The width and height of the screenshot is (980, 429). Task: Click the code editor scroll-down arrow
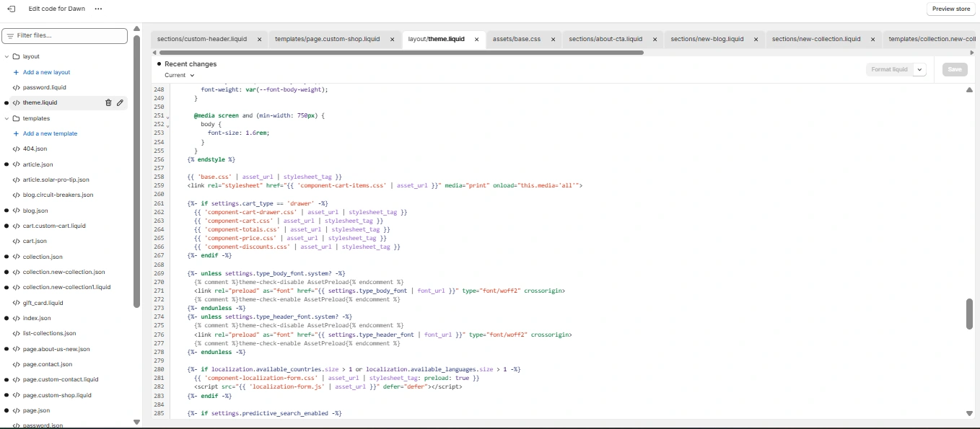coord(969,413)
